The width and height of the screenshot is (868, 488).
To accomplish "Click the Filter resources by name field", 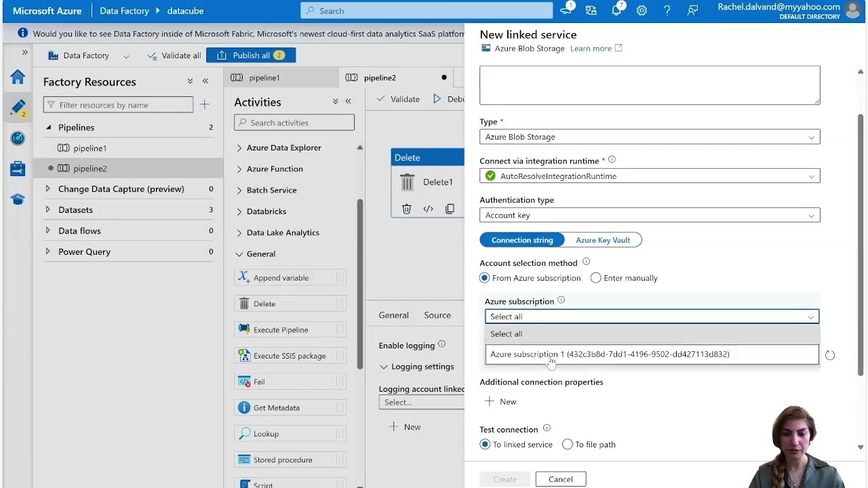I will 119,105.
